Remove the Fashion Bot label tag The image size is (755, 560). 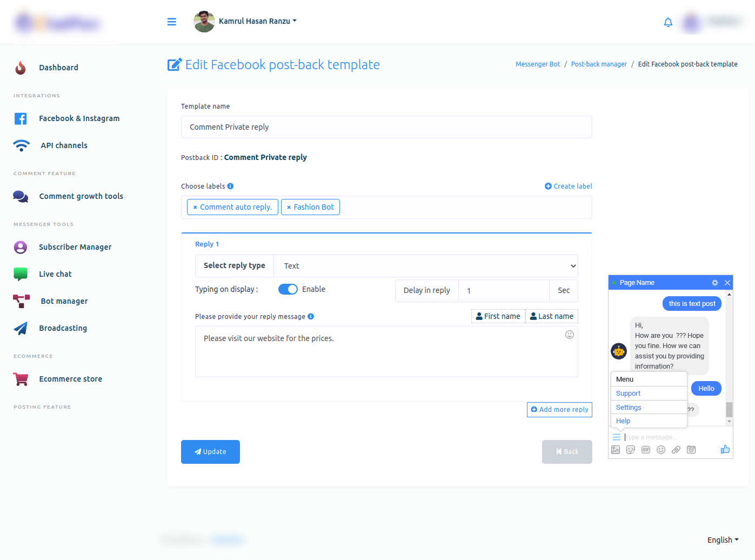289,208
